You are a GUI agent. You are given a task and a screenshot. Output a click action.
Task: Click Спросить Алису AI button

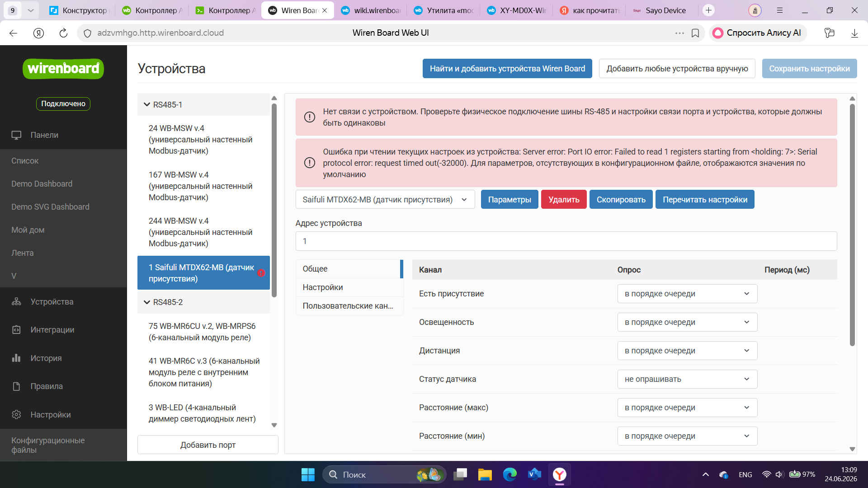click(758, 33)
